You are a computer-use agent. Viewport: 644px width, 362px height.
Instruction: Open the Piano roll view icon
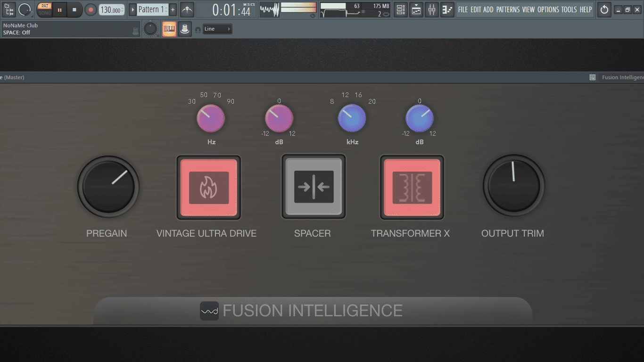[x=447, y=9]
